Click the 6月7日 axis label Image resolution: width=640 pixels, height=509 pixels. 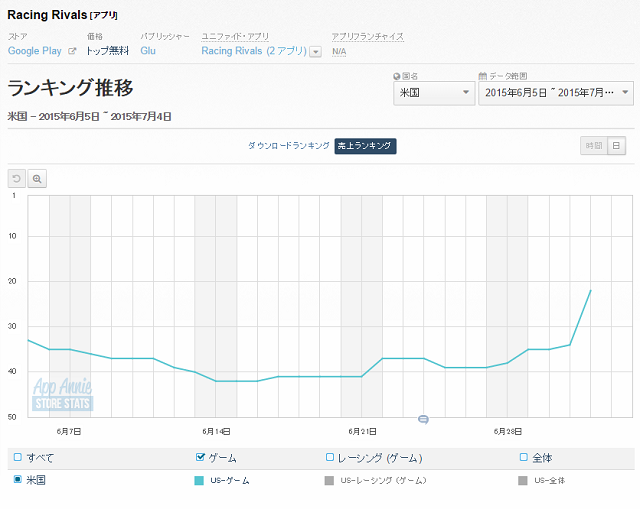coord(69,431)
